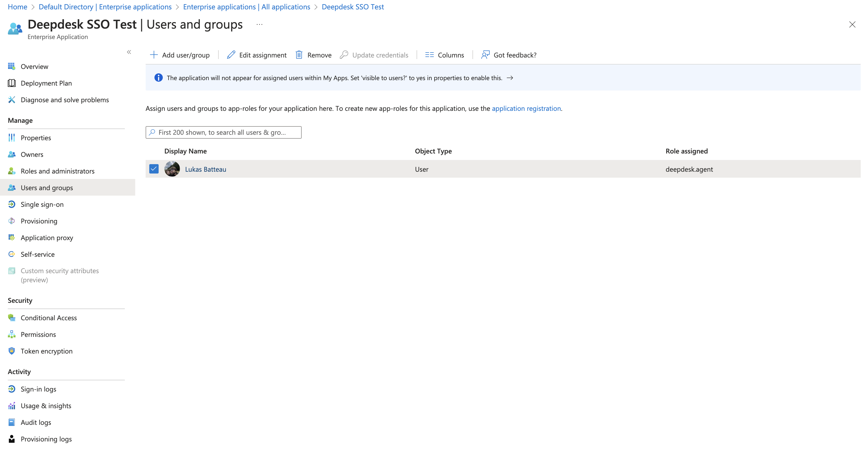868x449 pixels.
Task: Click the Columns list icon
Action: point(429,55)
